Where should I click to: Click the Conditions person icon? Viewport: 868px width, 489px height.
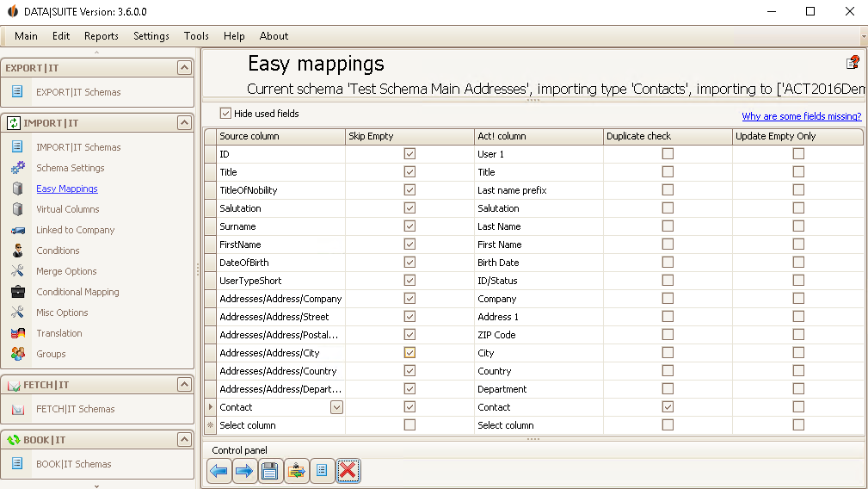(x=18, y=251)
